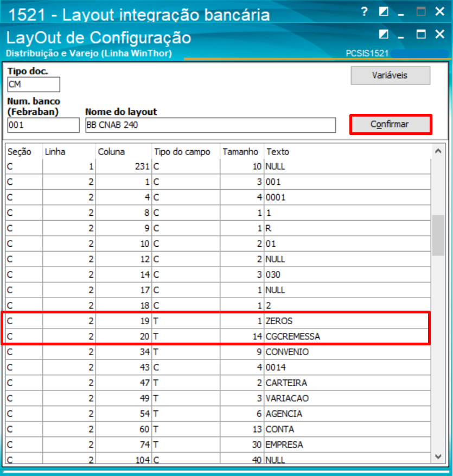Viewport: 453px width, 476px height.
Task: Click Coluna cell with value 34
Action: [123, 352]
